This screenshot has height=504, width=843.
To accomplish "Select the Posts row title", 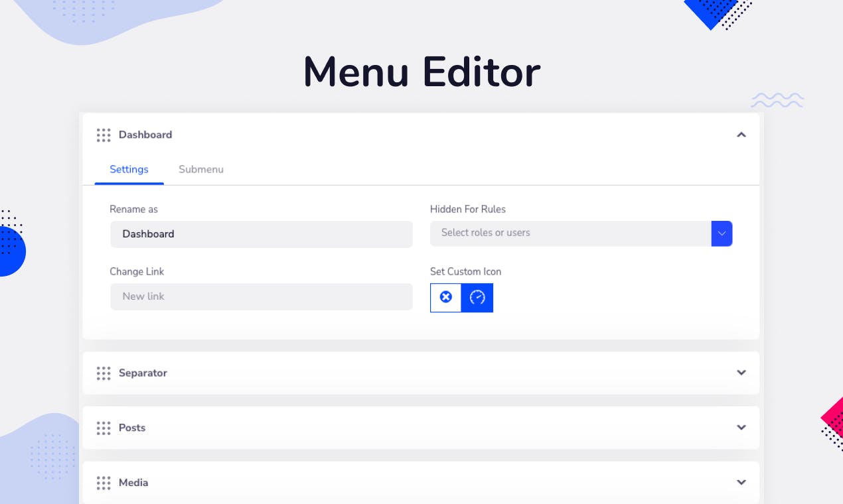I will pyautogui.click(x=132, y=428).
